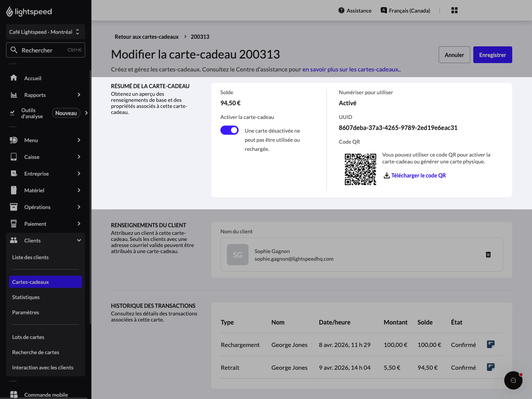Click the Menu sidebar icon
Viewport: 532px width, 399px height.
point(14,140)
